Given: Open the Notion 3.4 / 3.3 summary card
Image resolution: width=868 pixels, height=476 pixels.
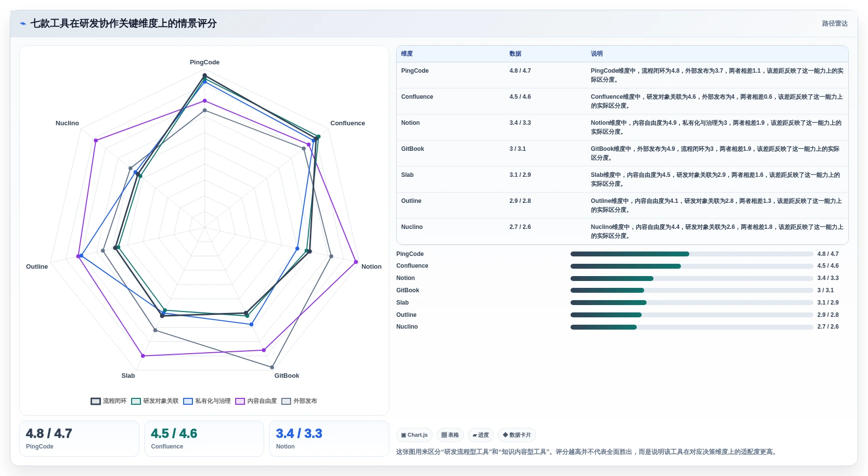Looking at the screenshot, I should [329, 439].
